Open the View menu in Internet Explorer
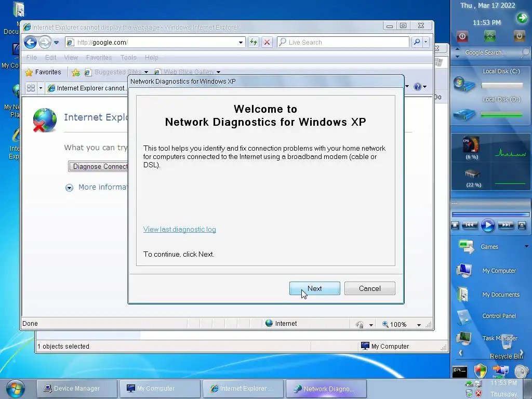Image resolution: width=532 pixels, height=399 pixels. pos(71,57)
